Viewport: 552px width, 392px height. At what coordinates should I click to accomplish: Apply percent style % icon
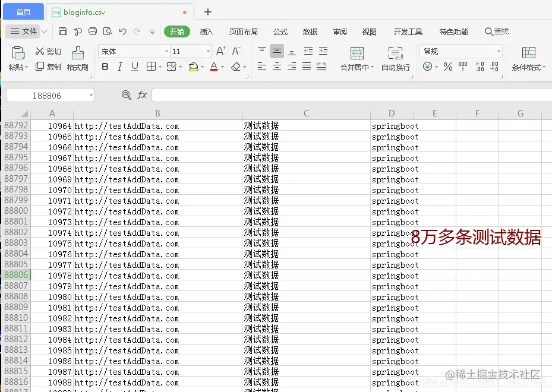(x=448, y=67)
